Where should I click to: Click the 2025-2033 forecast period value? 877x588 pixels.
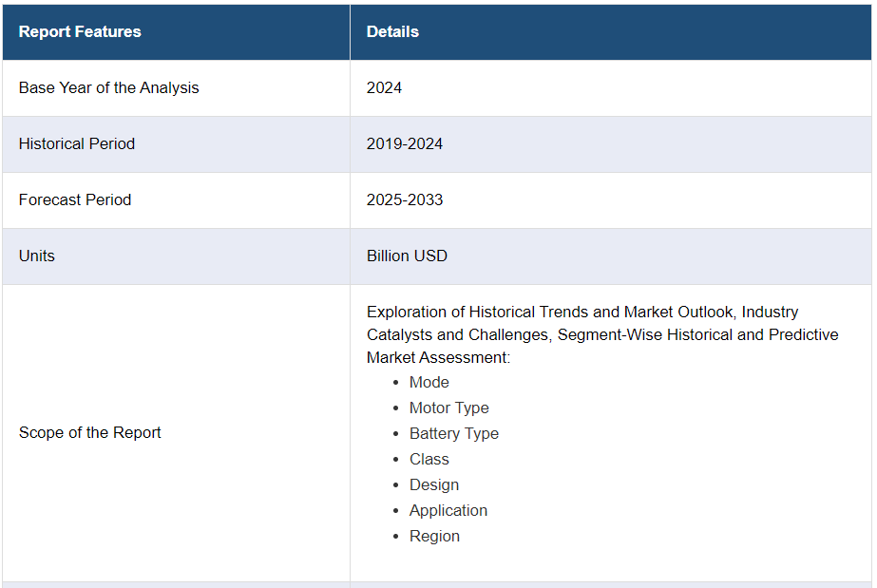pos(405,199)
